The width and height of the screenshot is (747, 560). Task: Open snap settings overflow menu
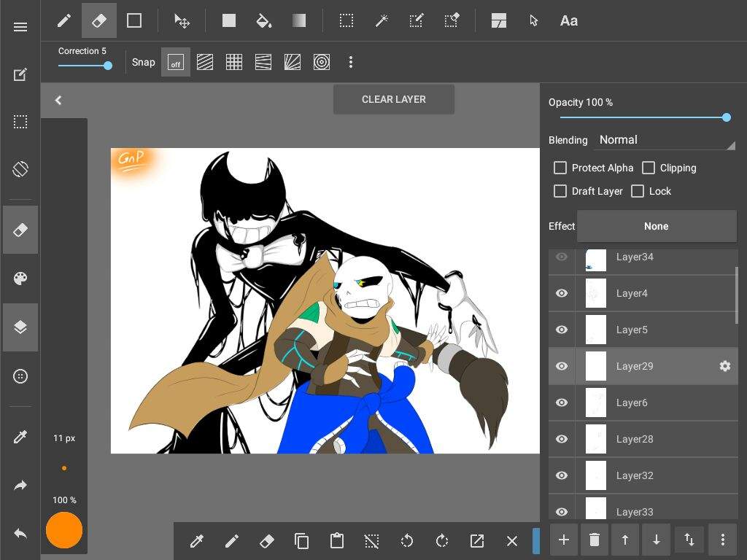(x=351, y=63)
